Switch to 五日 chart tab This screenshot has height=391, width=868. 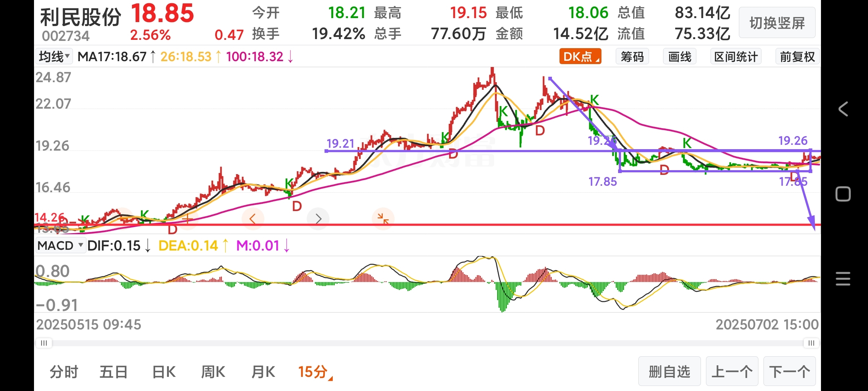point(114,372)
